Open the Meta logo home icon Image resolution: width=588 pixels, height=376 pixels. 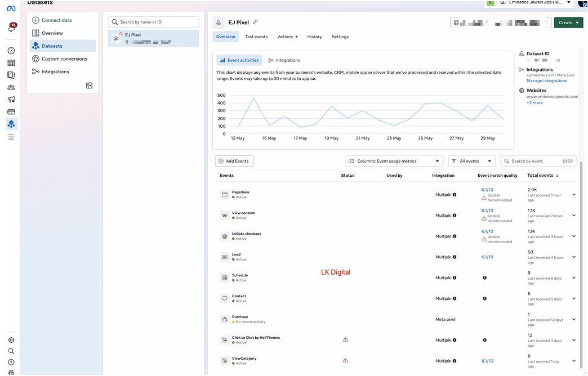(x=11, y=8)
